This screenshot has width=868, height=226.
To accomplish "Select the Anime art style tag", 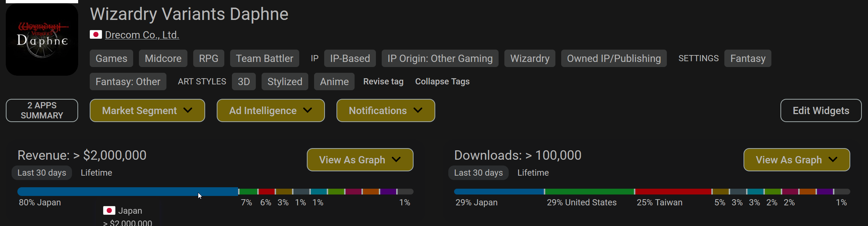I will [334, 81].
